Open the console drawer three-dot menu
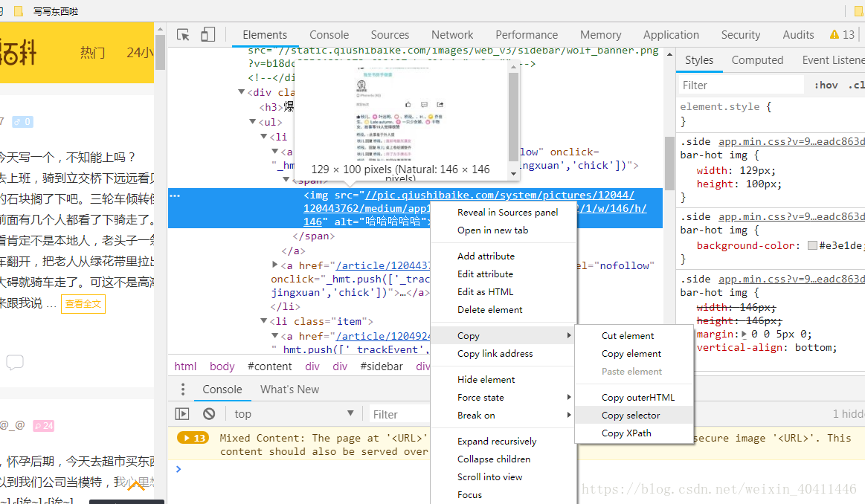 [183, 390]
